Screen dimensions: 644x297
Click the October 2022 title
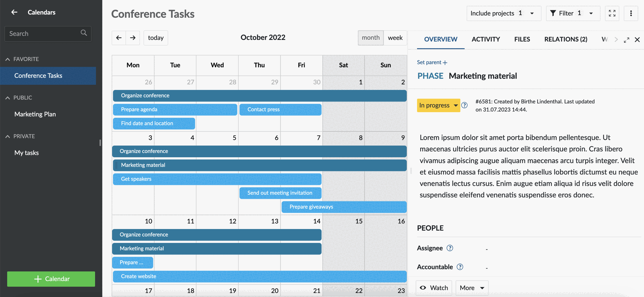(x=263, y=37)
